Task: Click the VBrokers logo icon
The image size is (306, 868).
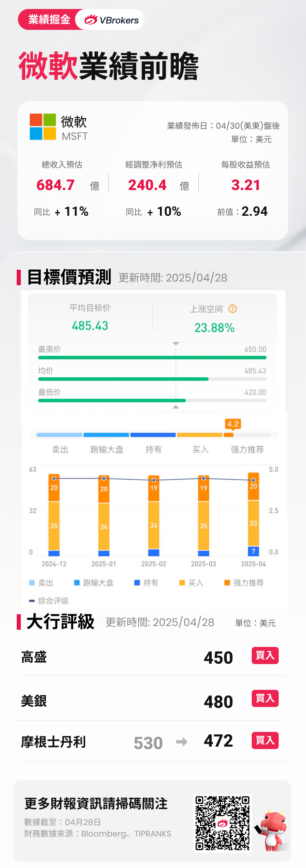Action: click(x=91, y=20)
